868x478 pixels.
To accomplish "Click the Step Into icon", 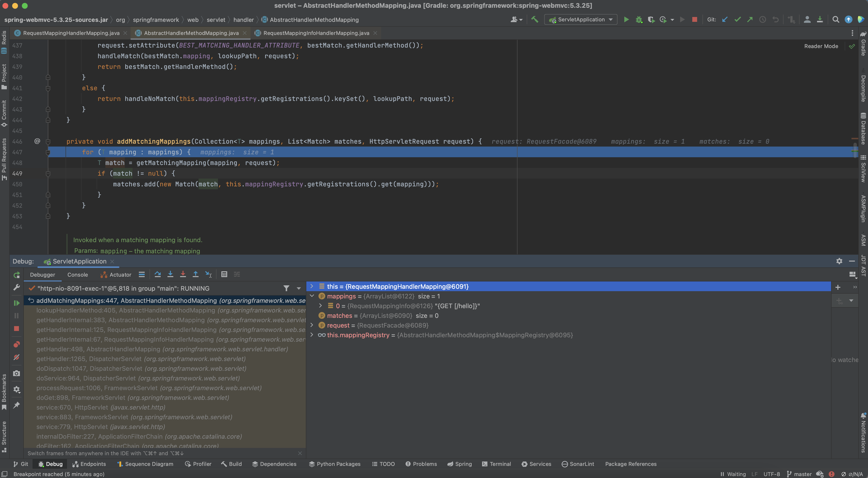I will point(170,274).
